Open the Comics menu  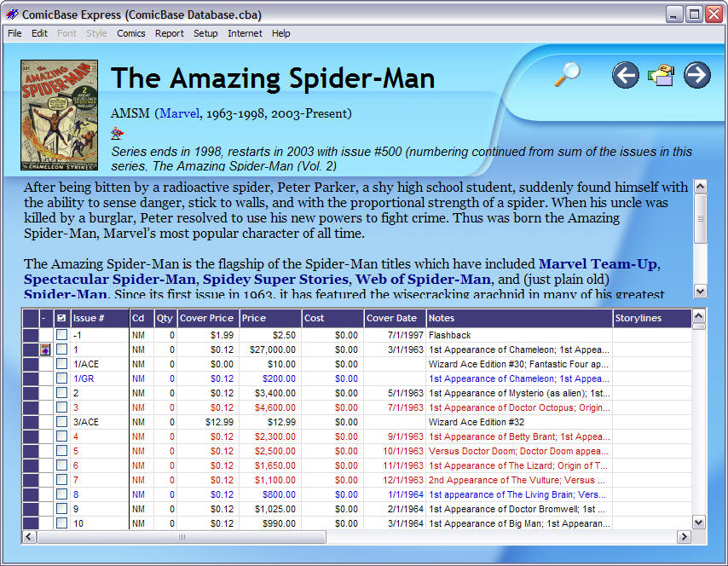pyautogui.click(x=130, y=33)
